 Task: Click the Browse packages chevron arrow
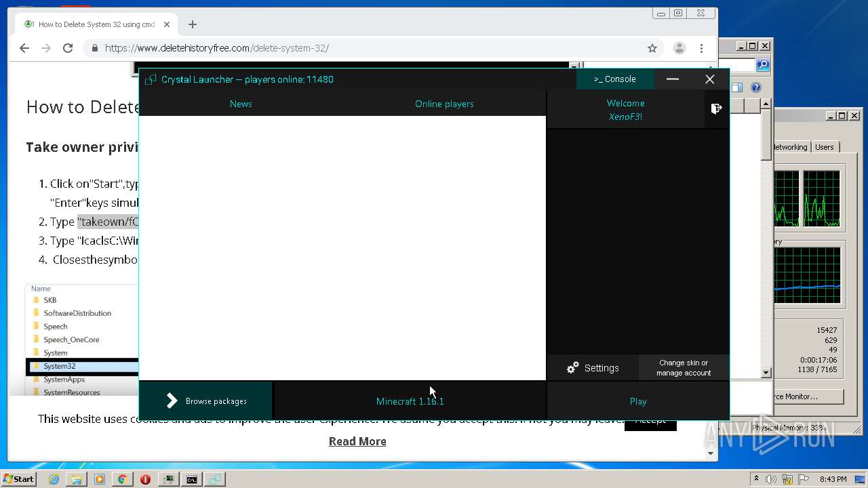(172, 401)
